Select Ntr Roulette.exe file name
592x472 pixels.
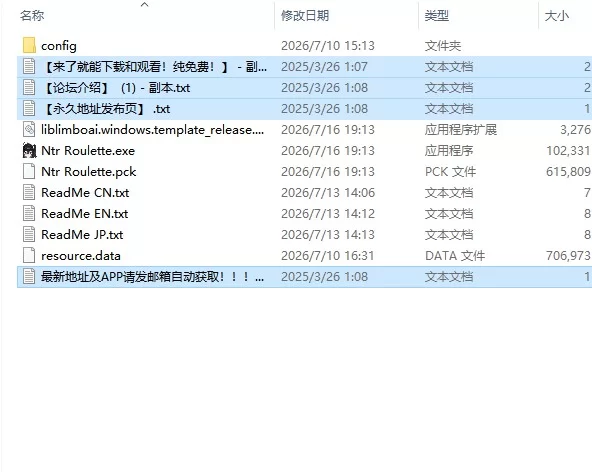pyautogui.click(x=88, y=151)
